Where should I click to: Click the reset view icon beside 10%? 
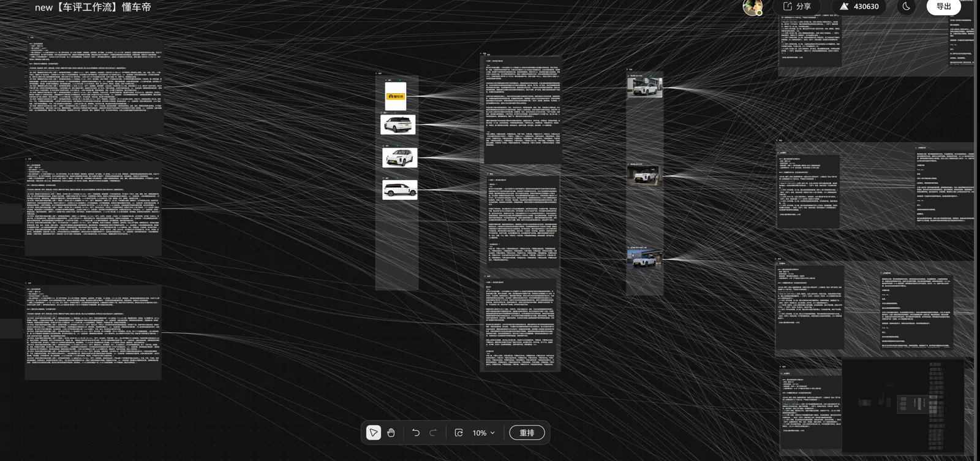click(459, 433)
